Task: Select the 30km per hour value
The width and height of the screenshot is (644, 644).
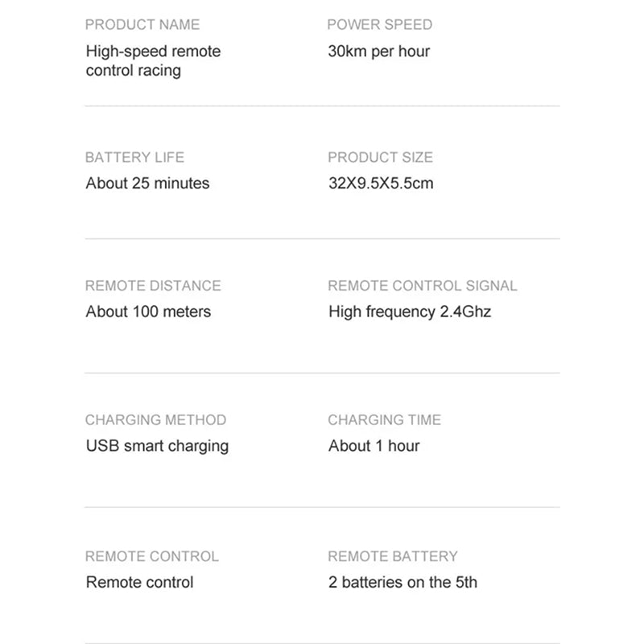Action: click(x=378, y=52)
